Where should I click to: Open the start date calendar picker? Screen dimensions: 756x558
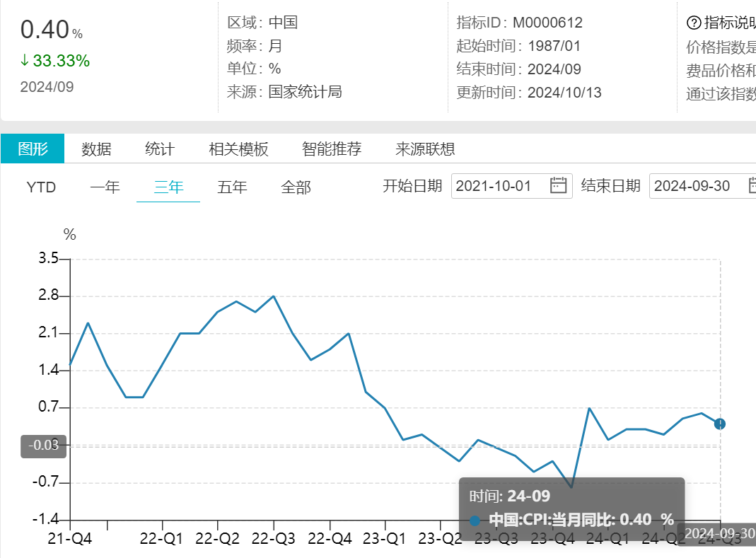point(558,185)
